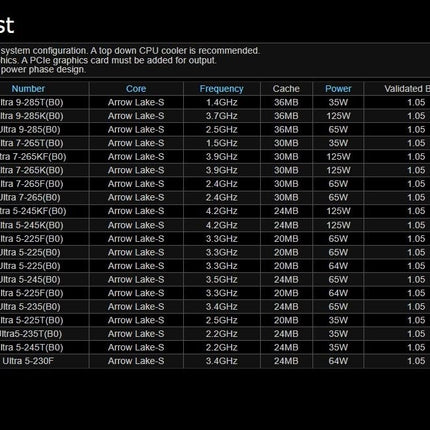The height and width of the screenshot is (430, 430).
Task: Click 125W power in the 7-265K(B0) row
Action: [338, 170]
